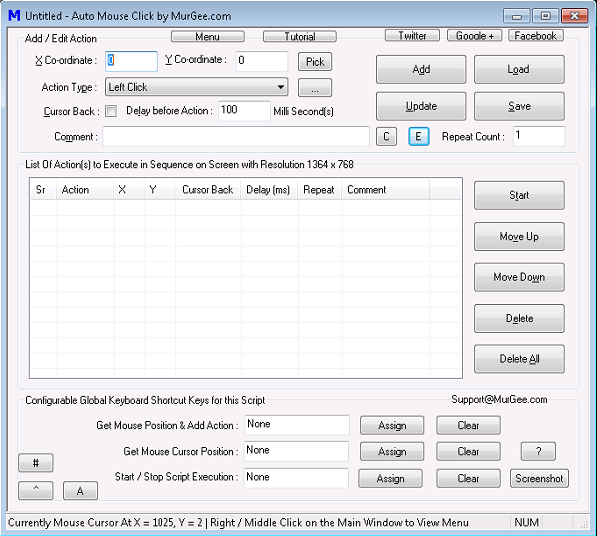Click the Screenshot button
The width and height of the screenshot is (597, 536).
click(539, 479)
